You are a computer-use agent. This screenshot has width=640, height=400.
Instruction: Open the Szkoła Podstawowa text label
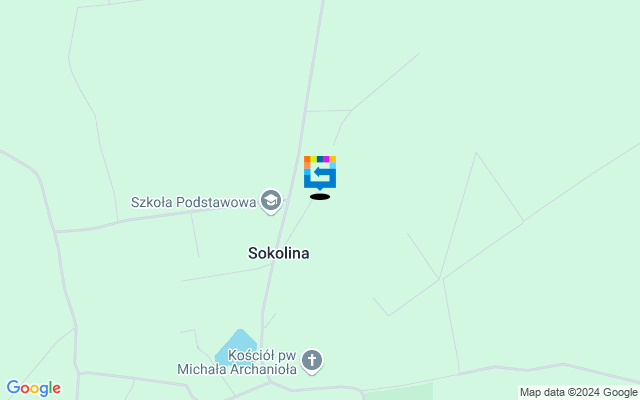193,202
